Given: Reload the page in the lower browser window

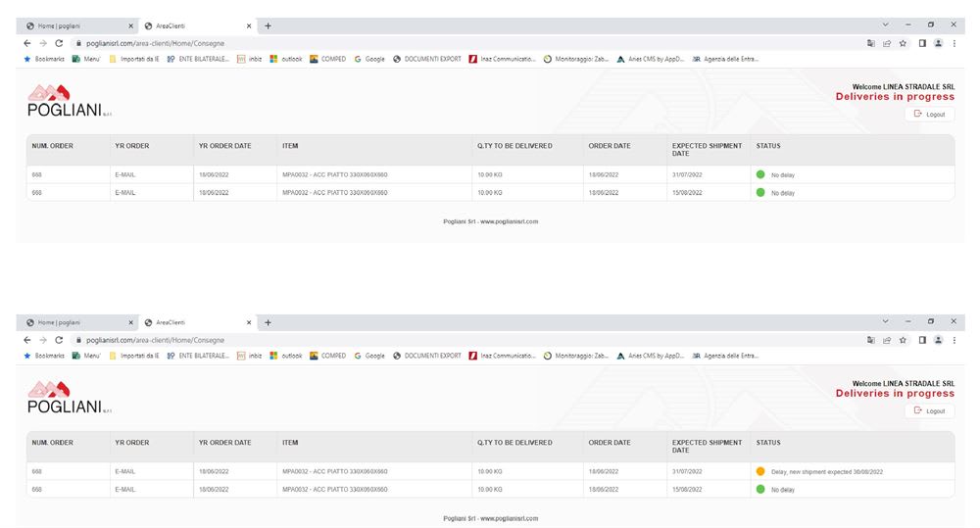Looking at the screenshot, I should (x=59, y=340).
